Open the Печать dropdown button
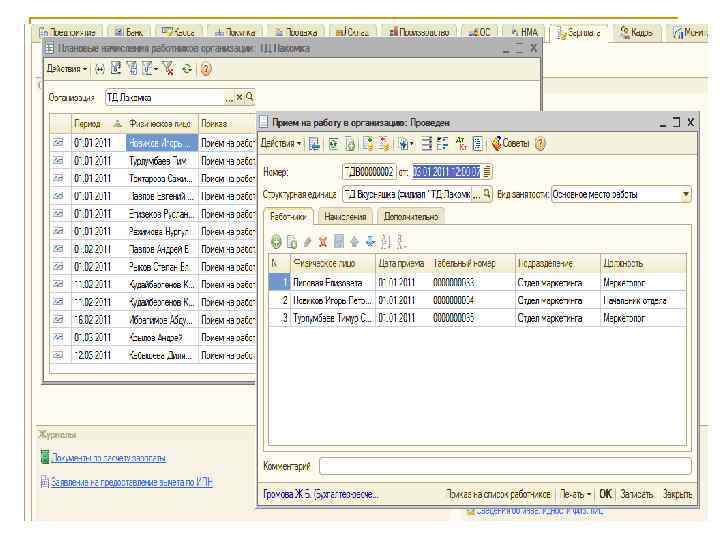The height and width of the screenshot is (540, 720). pos(575,494)
